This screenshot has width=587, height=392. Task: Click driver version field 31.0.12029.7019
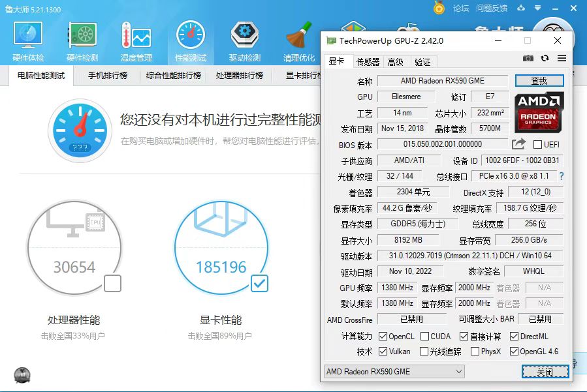pyautogui.click(x=470, y=256)
